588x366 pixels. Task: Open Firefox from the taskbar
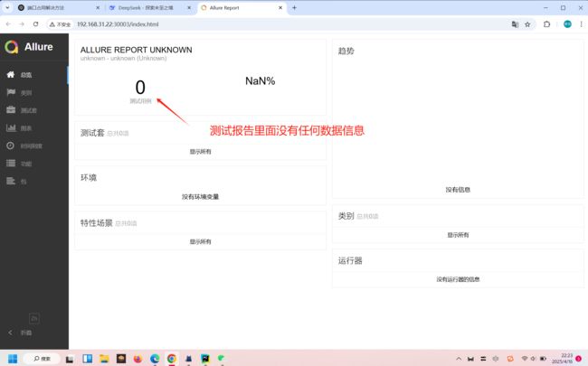(138, 359)
